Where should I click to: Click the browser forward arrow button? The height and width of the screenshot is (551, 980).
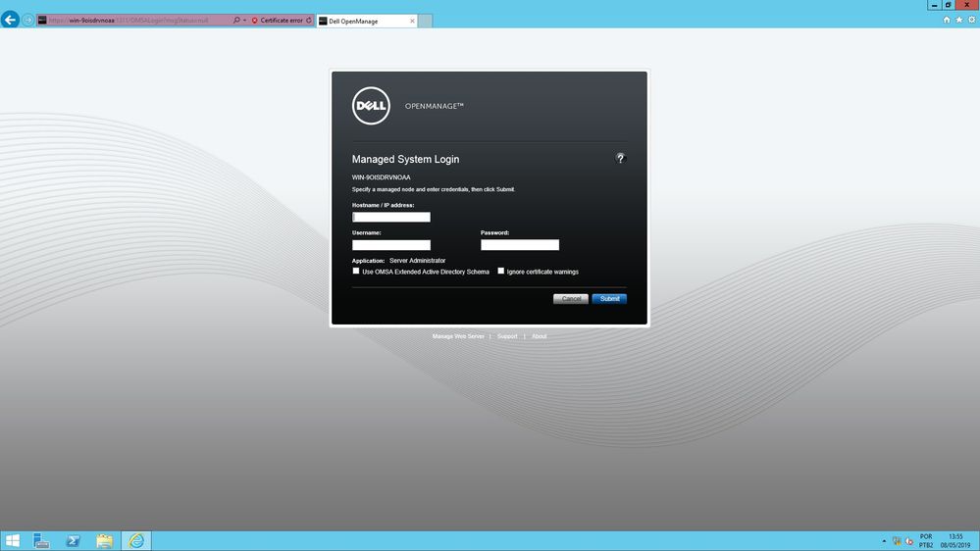tap(27, 21)
